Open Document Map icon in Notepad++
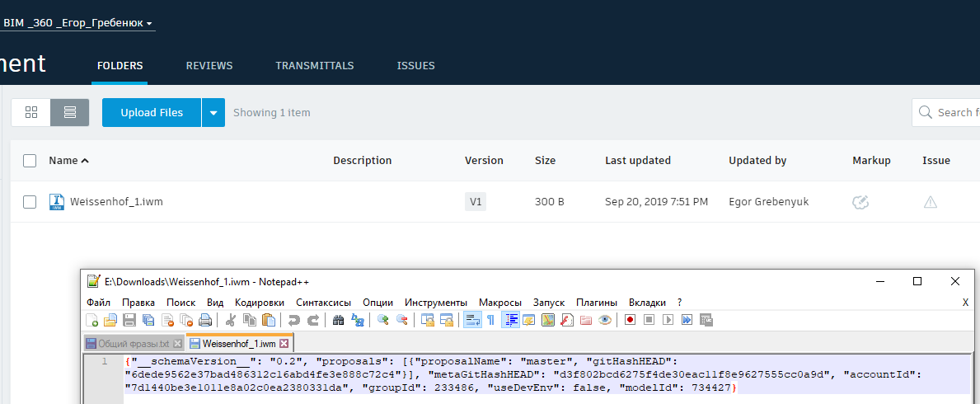Screen dimensions: 980x404 (x=548, y=320)
